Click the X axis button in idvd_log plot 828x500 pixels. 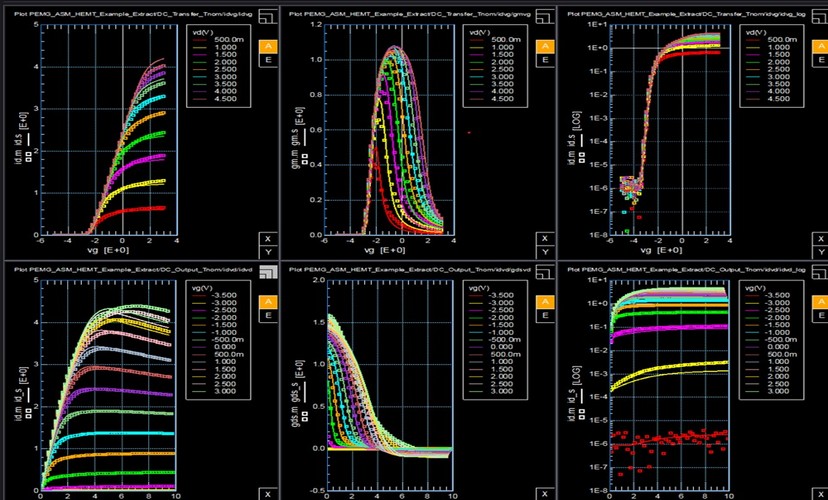click(821, 494)
